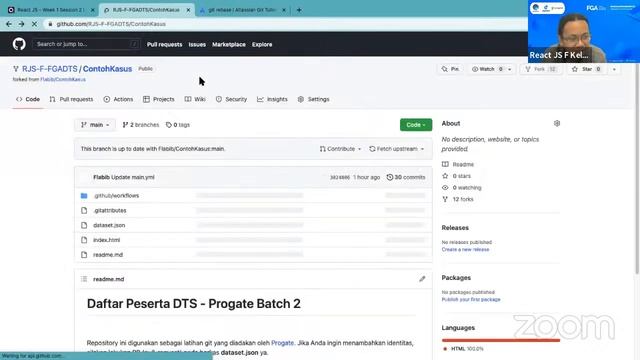Viewport: 640px width, 360px height.
Task: Open the Fetch upstream dropdown
Action: [x=397, y=149]
